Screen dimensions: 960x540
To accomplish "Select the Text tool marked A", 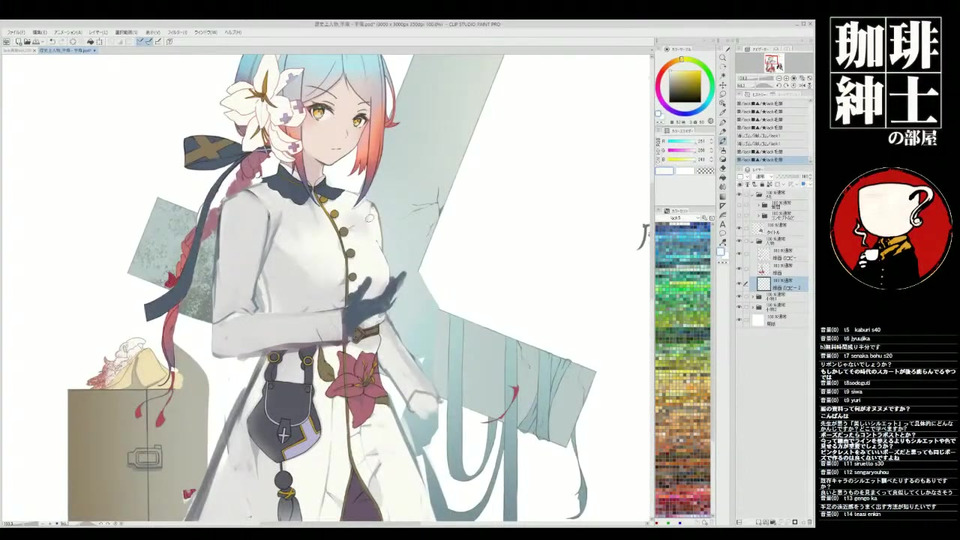I will (x=723, y=224).
